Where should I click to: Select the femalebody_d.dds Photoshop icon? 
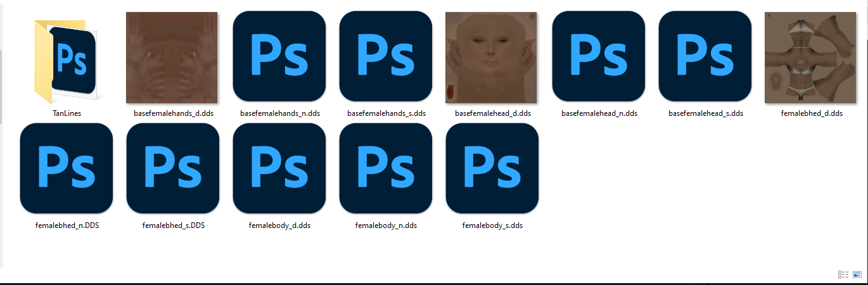coord(279,168)
